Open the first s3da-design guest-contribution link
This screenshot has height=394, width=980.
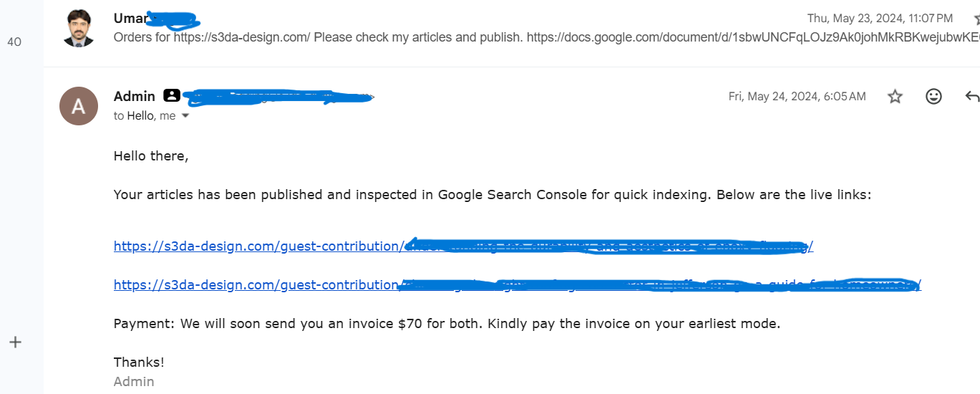click(x=463, y=246)
